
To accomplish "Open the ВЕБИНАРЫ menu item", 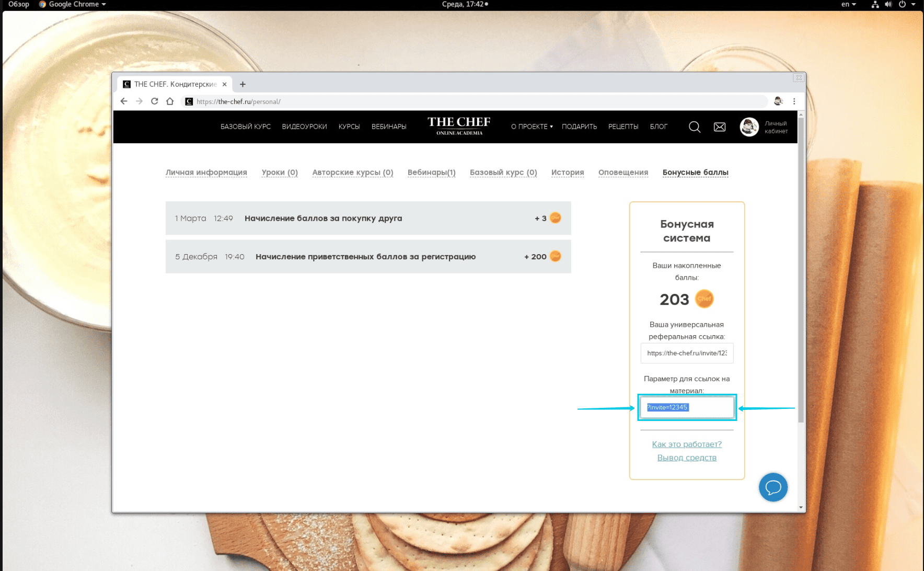I will click(x=389, y=127).
